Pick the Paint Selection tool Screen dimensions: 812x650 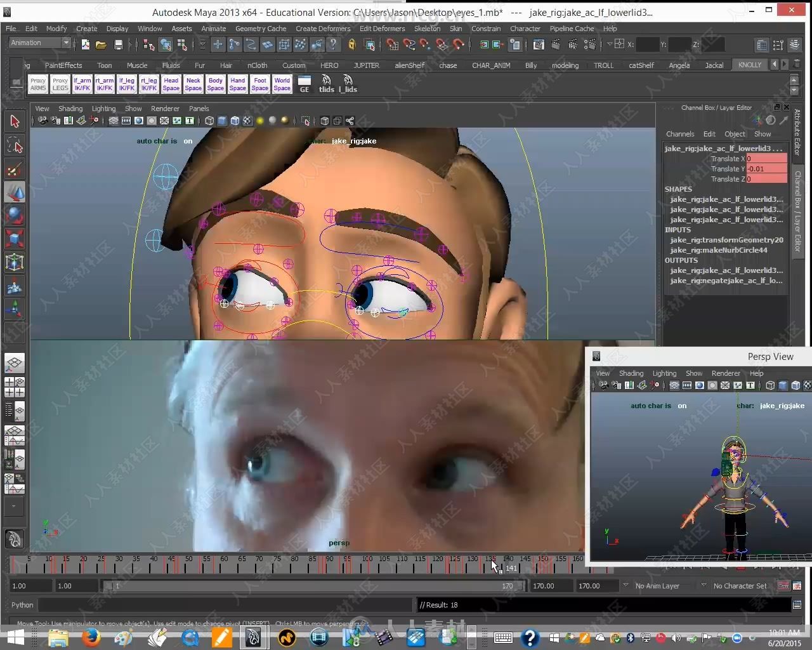(15, 169)
